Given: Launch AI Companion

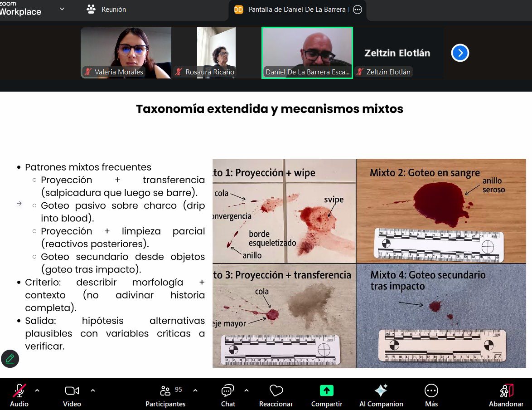Looking at the screenshot, I should tap(381, 395).
